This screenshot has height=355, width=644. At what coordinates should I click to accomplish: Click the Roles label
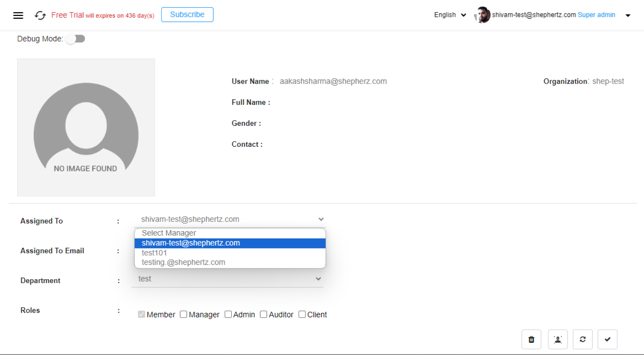point(30,310)
